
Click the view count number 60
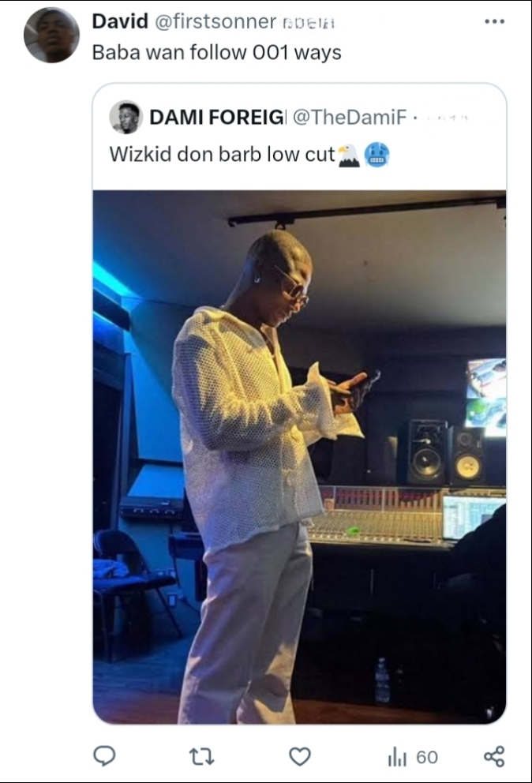point(427,758)
